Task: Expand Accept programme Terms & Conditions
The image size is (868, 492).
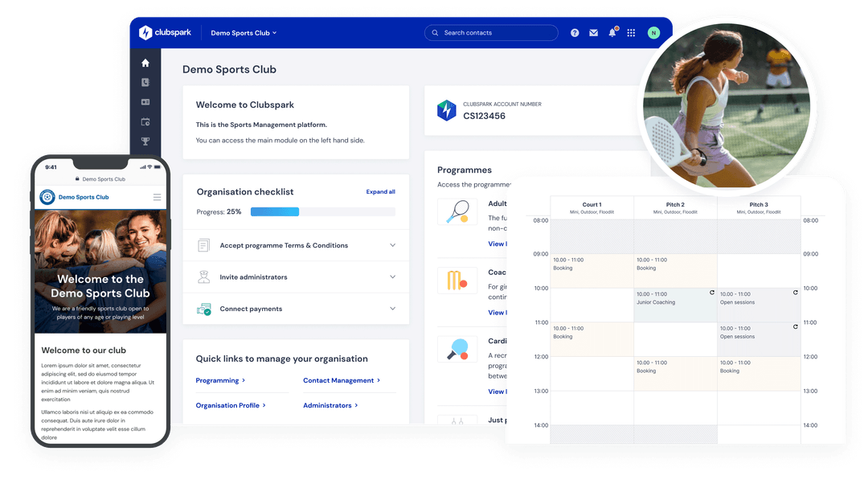Action: click(392, 245)
